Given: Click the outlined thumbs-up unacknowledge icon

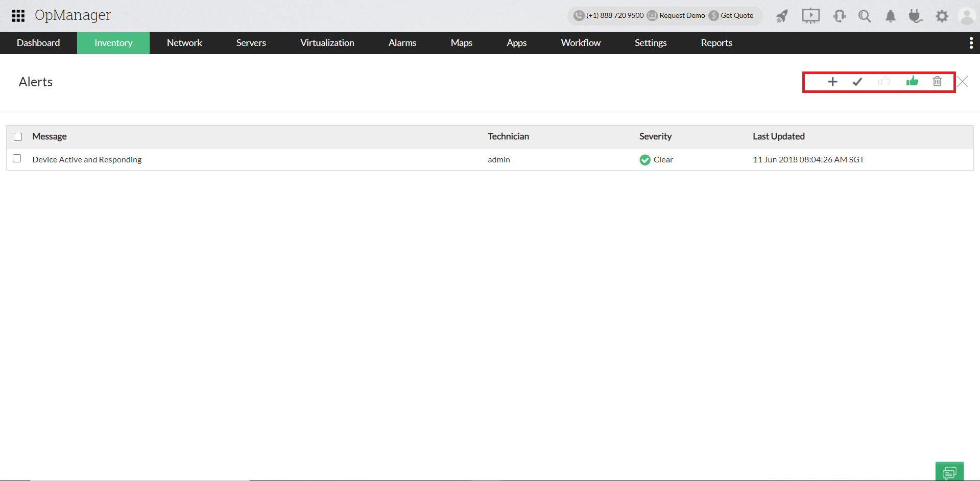Looking at the screenshot, I should coord(884,81).
